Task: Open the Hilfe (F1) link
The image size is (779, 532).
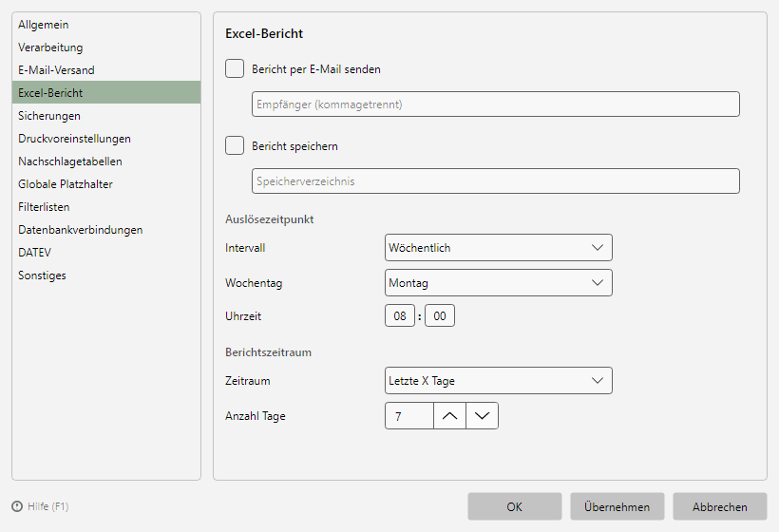Action: tap(48, 506)
